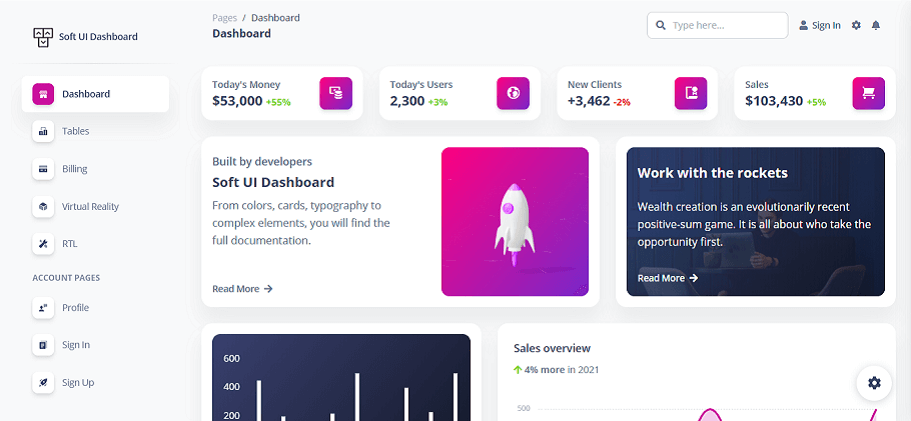Screen dimensions: 911x421
Task: Click the Profile person icon in sidebar
Action: click(x=43, y=308)
